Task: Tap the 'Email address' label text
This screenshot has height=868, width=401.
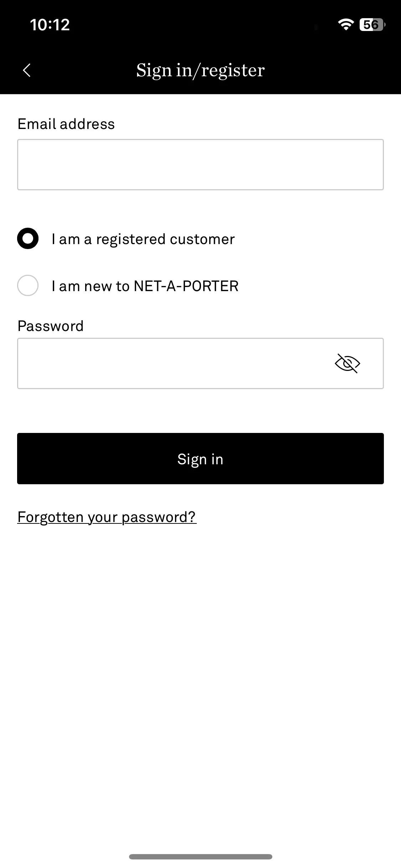Action: coord(66,124)
